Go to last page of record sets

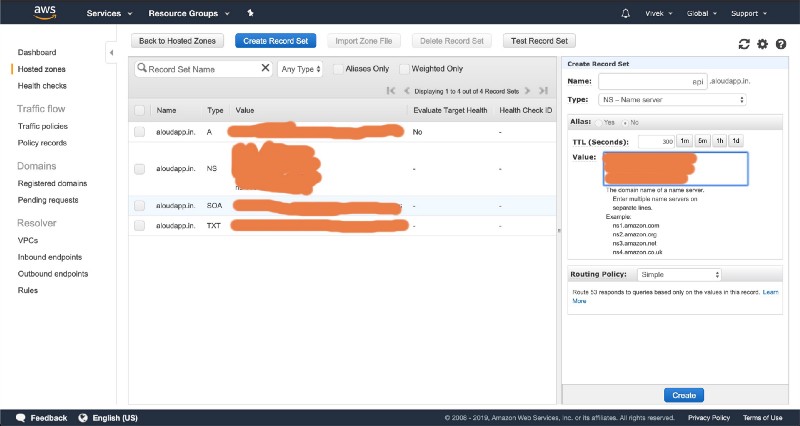(543, 91)
